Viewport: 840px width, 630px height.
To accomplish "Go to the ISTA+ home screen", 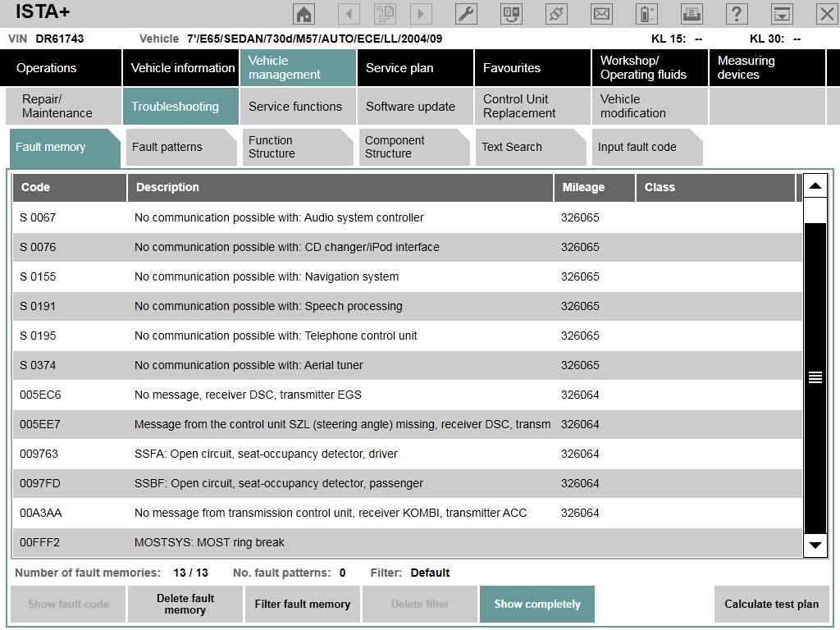I will (304, 13).
